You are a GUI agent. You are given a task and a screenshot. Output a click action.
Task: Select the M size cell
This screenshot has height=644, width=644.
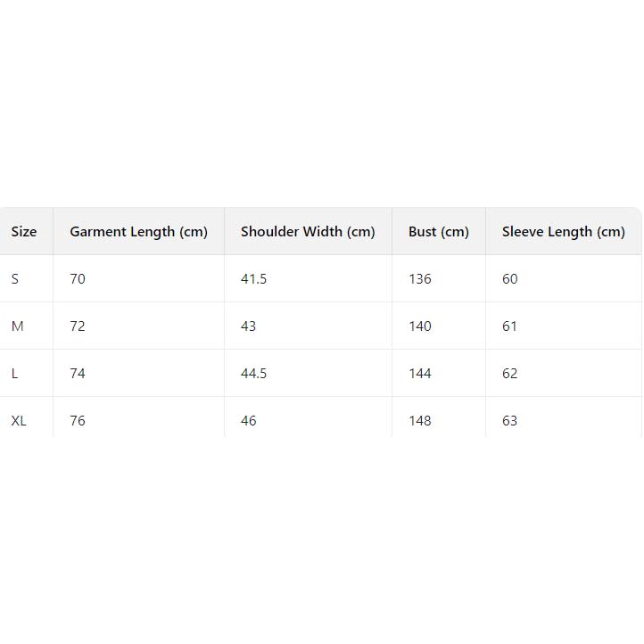(18, 326)
